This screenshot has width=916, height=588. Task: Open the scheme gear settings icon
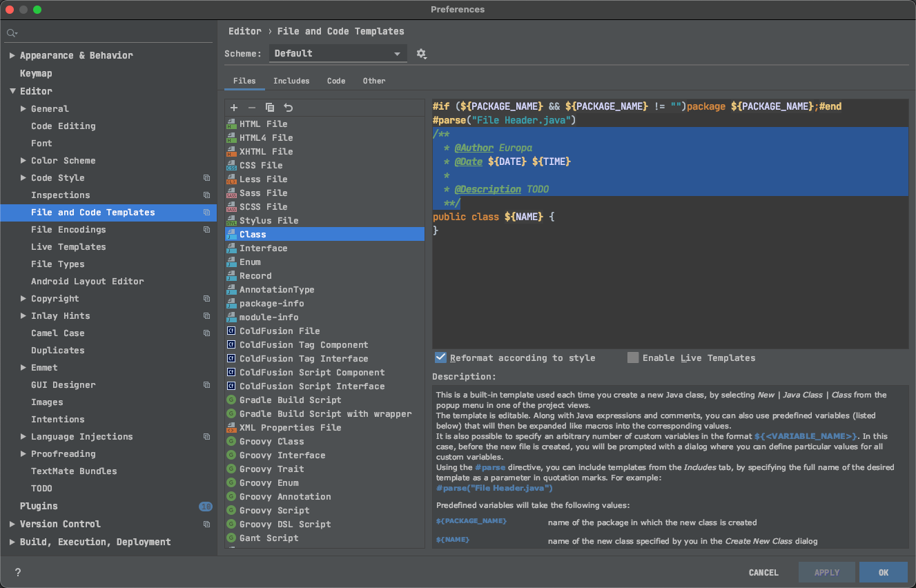422,54
